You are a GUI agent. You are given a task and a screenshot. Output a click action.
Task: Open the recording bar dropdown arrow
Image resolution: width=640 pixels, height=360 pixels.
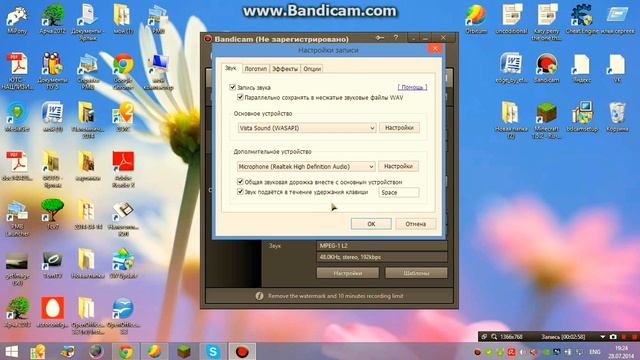602,337
